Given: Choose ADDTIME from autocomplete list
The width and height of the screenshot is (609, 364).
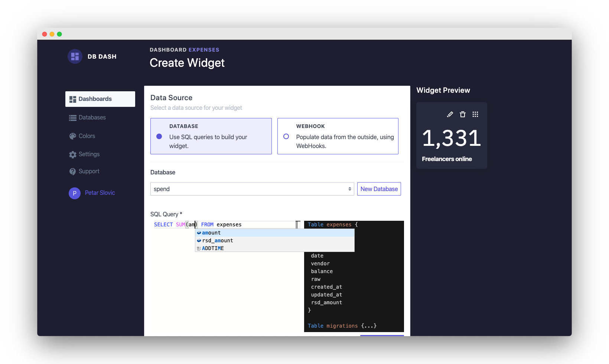Looking at the screenshot, I should tap(275, 248).
